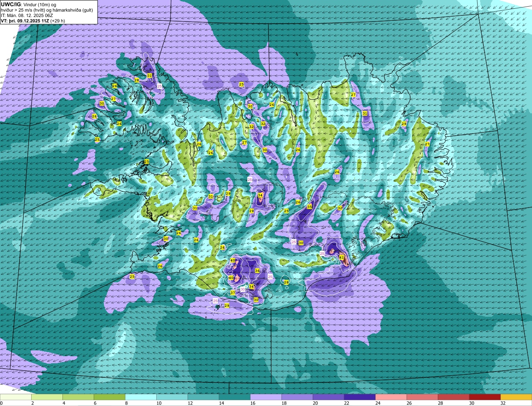Click the yellow "36" gust label

pos(257,271)
